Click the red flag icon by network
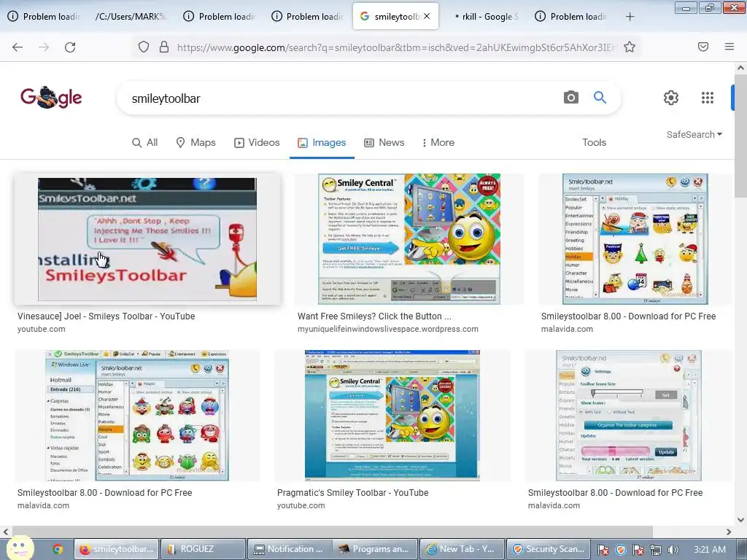This screenshot has width=747, height=560. [x=638, y=550]
